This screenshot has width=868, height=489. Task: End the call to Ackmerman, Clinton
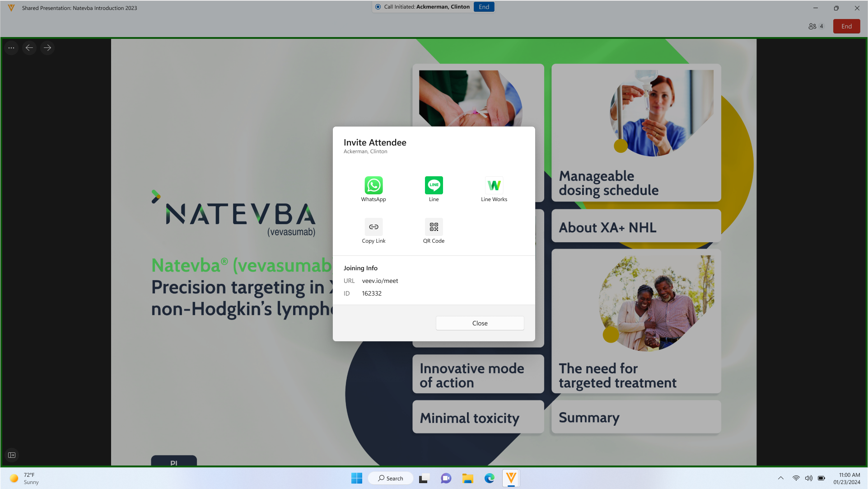tap(484, 7)
